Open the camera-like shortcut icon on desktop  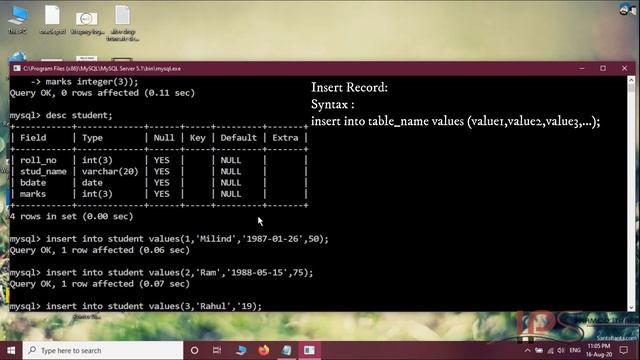87,22
